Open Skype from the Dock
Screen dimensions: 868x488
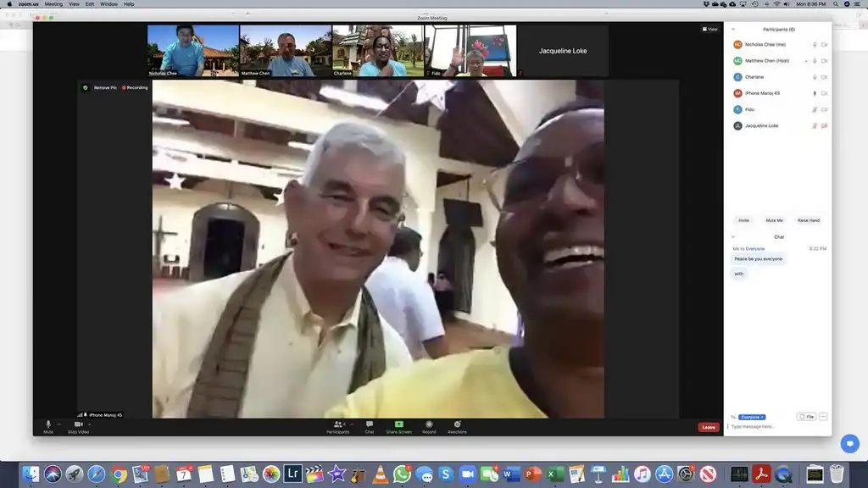click(x=446, y=474)
